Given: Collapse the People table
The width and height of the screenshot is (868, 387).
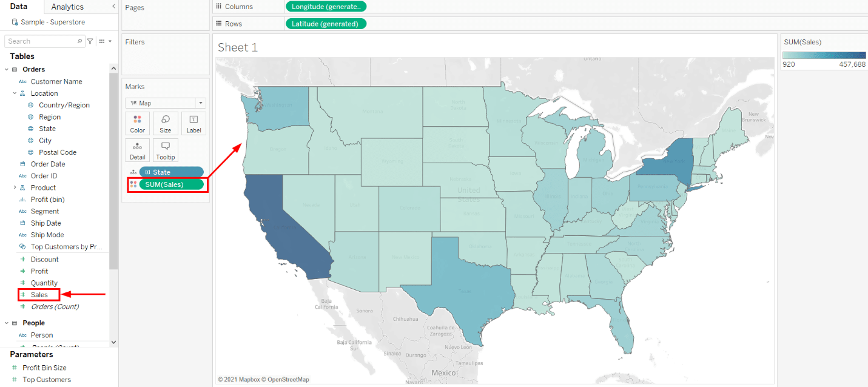Looking at the screenshot, I should pos(7,323).
